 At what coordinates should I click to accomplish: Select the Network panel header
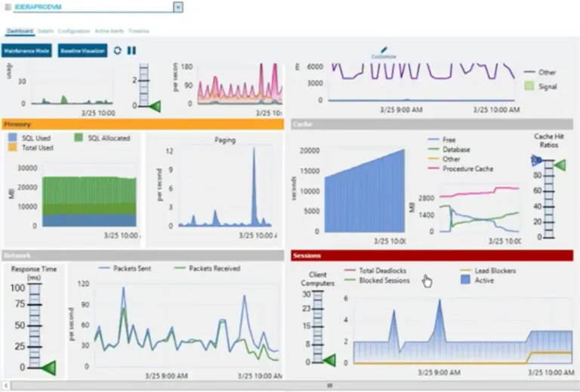click(x=143, y=255)
